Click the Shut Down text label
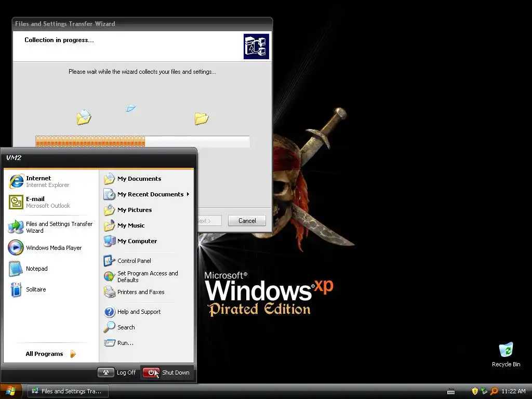 pyautogui.click(x=176, y=373)
